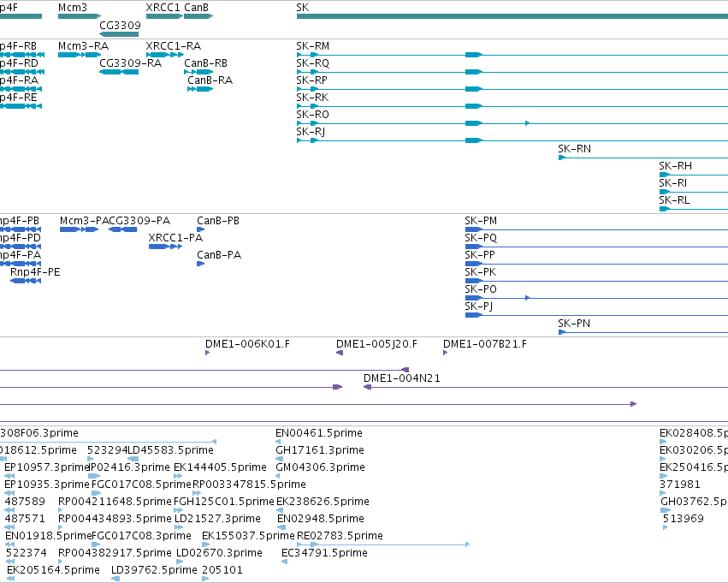The image size is (728, 583).
Task: Click the long SK gene bar
Action: coord(512,16)
